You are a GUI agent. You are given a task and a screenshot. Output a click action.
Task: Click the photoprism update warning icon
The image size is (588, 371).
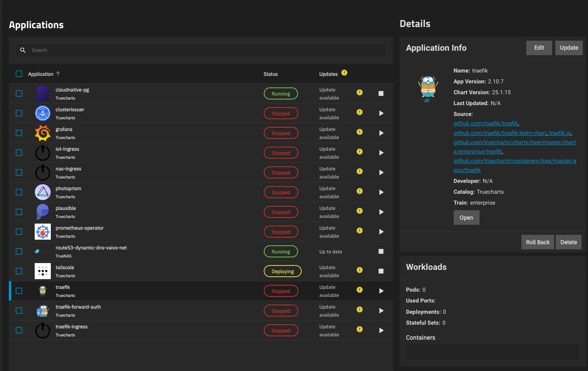tap(359, 191)
